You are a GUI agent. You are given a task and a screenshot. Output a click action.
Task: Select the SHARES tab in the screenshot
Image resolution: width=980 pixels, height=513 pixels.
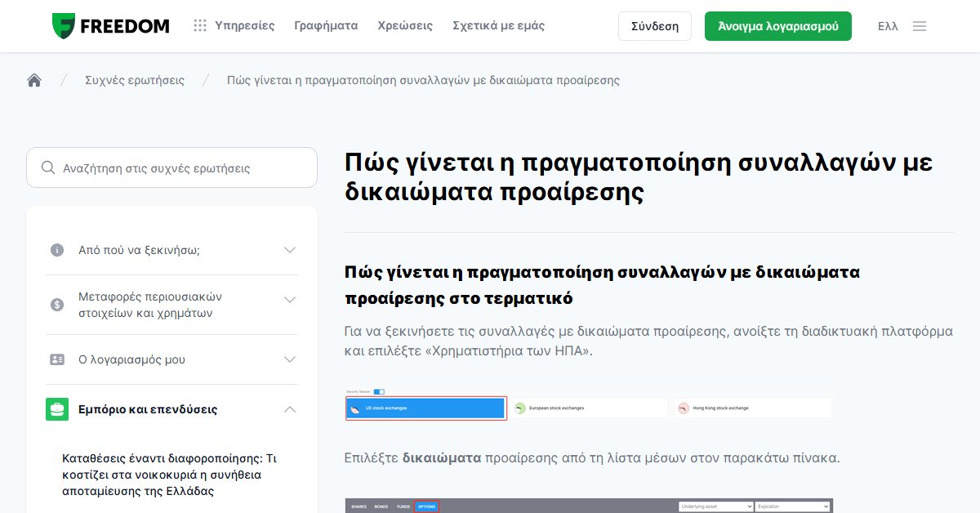(x=359, y=506)
